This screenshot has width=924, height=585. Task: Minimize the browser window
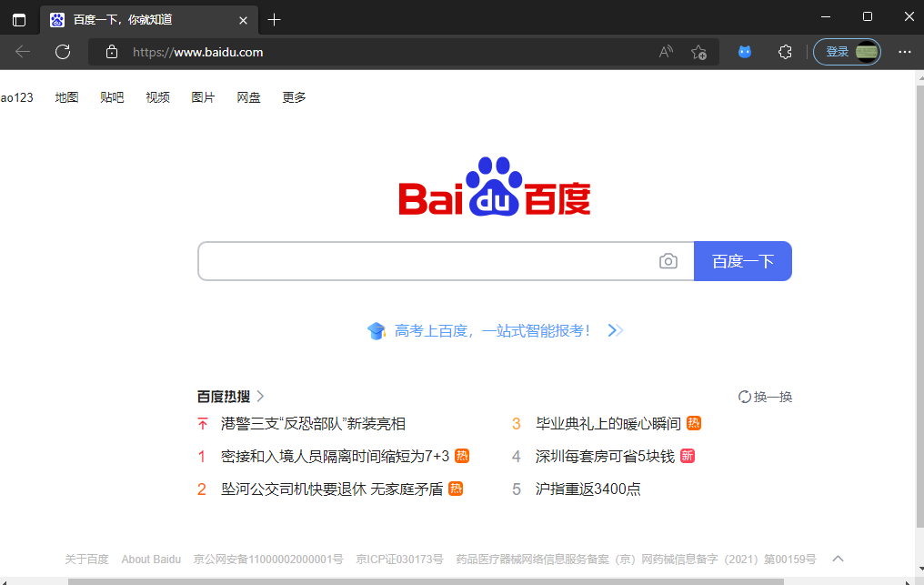pyautogui.click(x=826, y=16)
